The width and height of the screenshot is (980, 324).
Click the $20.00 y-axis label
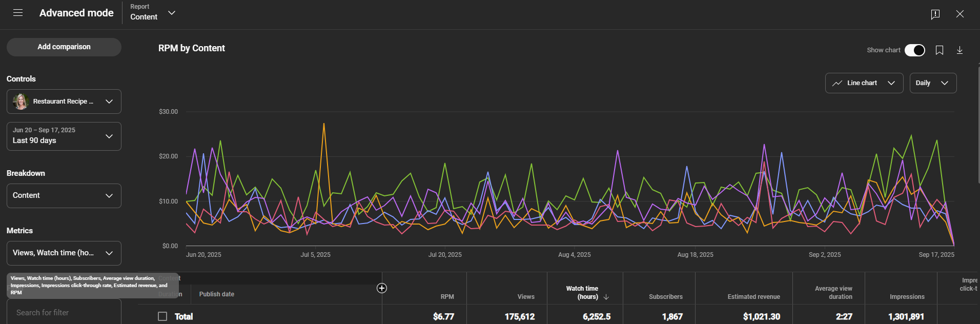pyautogui.click(x=168, y=156)
